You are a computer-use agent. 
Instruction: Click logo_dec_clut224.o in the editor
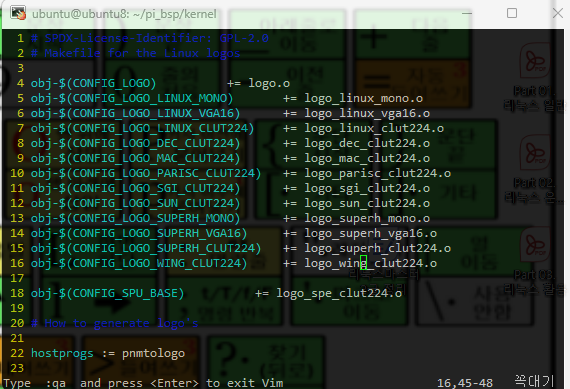click(367, 143)
